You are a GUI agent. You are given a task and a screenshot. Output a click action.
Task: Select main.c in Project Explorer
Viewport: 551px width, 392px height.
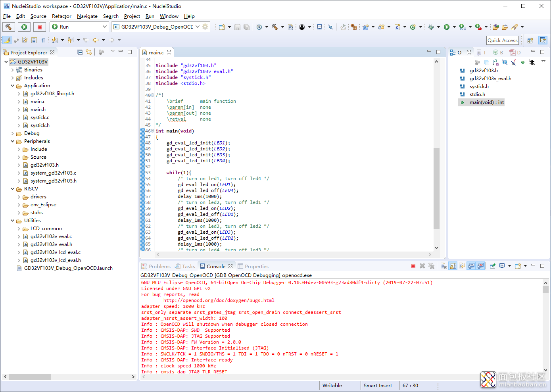[38, 102]
